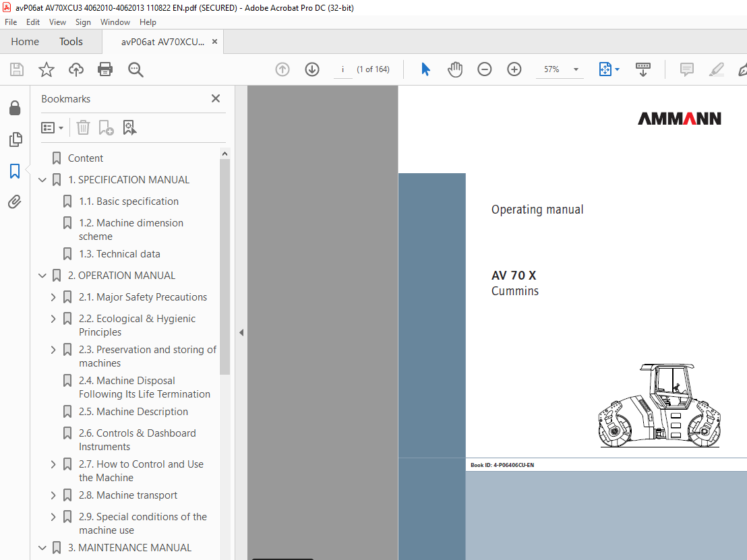747x560 pixels.
Task: Open 2.4. Machine Disposal bookmark
Action: 144,387
